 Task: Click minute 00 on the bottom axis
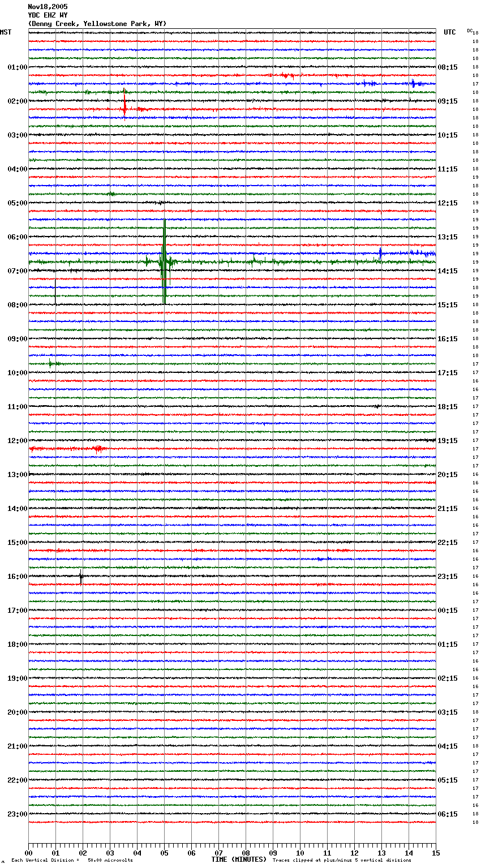point(28,853)
